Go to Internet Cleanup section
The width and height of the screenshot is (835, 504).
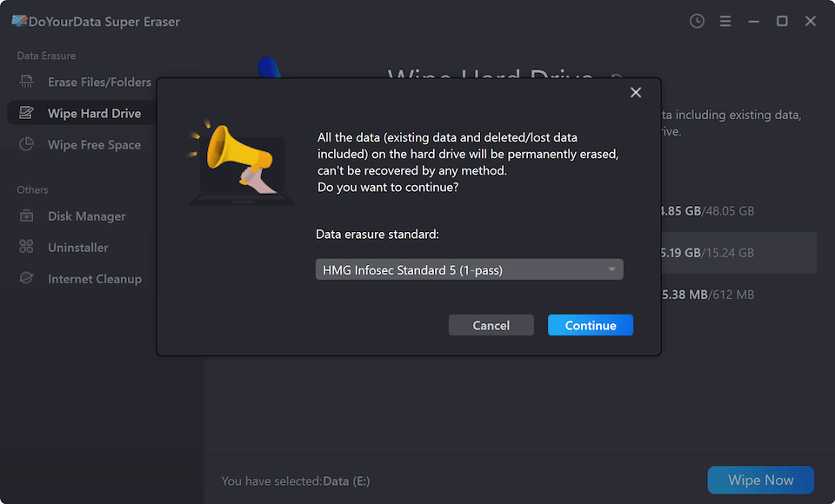[95, 279]
